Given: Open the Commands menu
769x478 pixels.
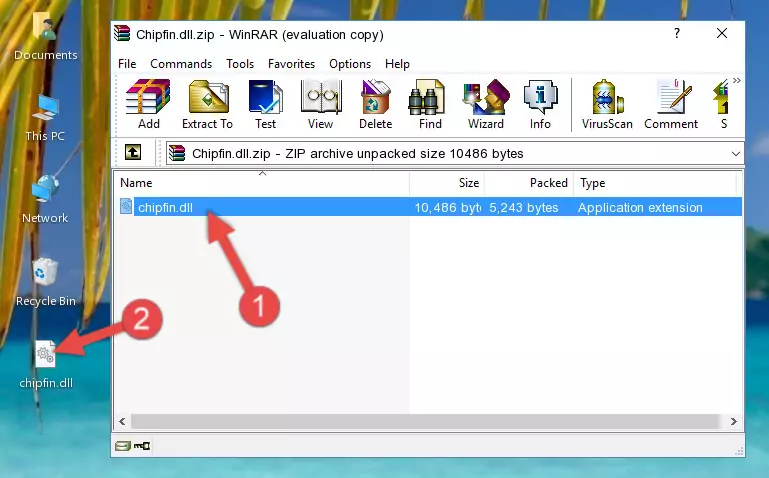Looking at the screenshot, I should (x=181, y=64).
